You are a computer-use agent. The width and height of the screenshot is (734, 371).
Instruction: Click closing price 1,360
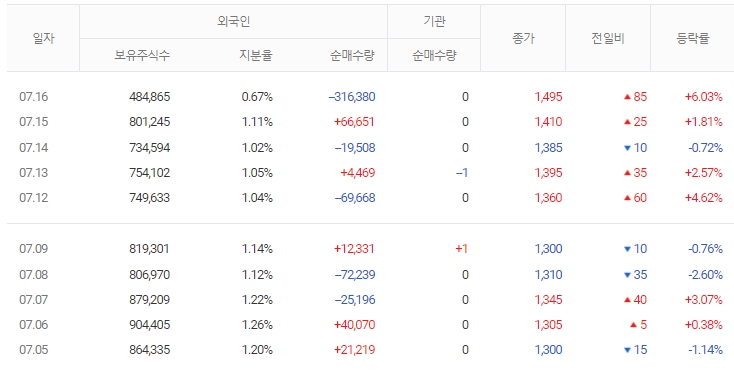[x=549, y=198]
